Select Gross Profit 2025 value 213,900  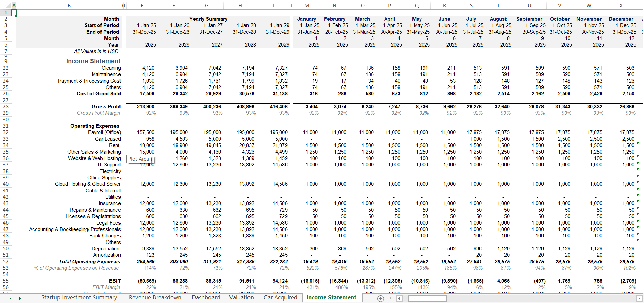(146, 107)
